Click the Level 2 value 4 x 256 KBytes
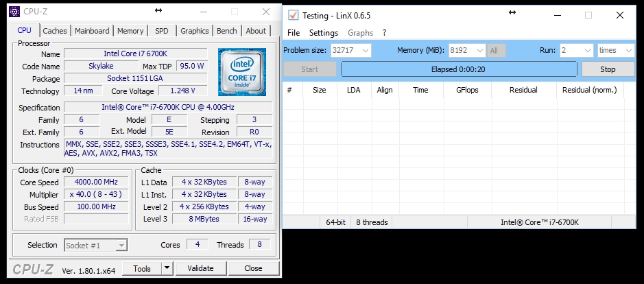Screen dimensions: 644x284 tap(204, 206)
